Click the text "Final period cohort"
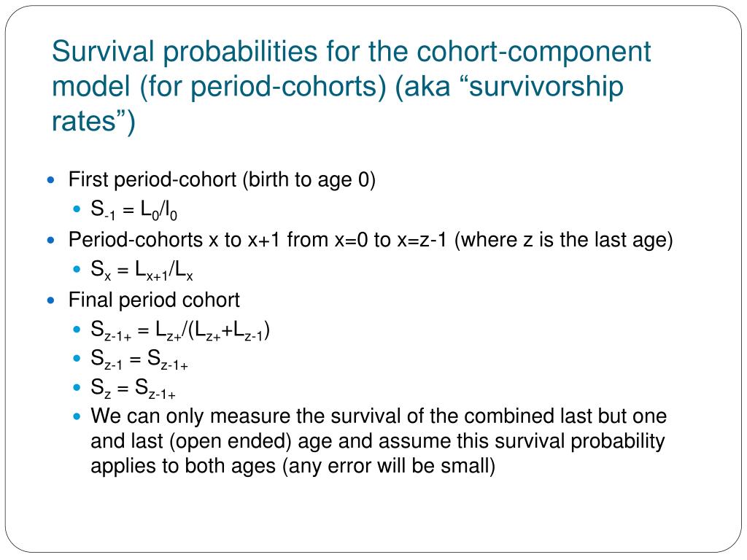Screen dimensions: 747x560 154,300
